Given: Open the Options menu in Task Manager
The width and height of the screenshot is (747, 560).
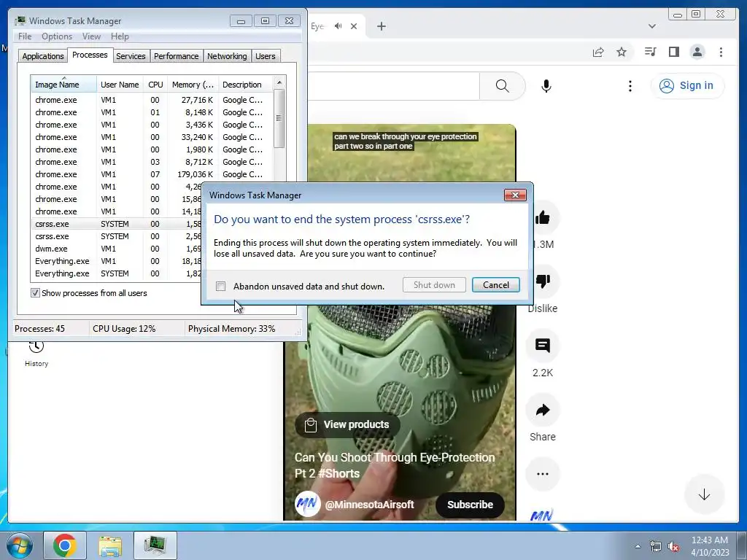Looking at the screenshot, I should click(57, 36).
